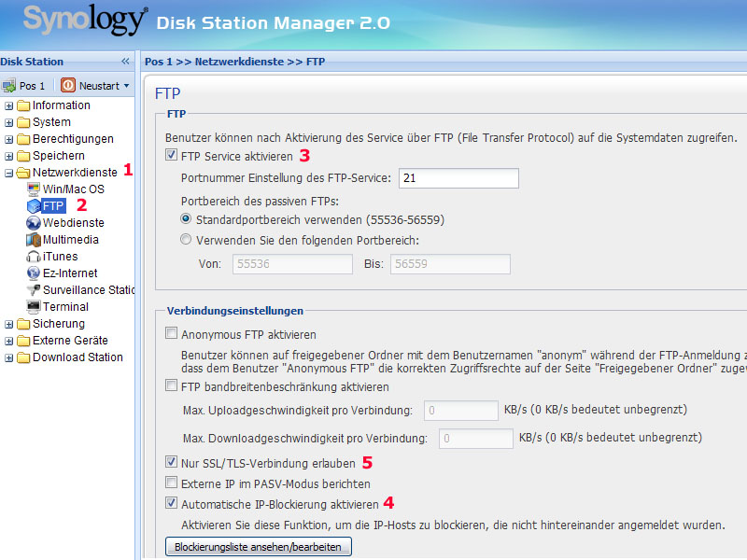This screenshot has height=560, width=747.
Task: Select the FTP item in the tree
Action: (x=53, y=206)
